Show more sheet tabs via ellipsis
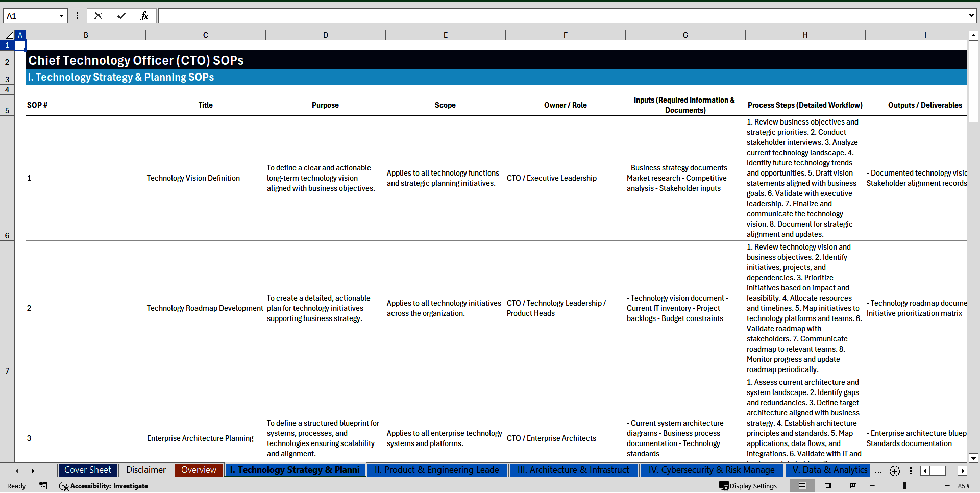 [x=878, y=471]
